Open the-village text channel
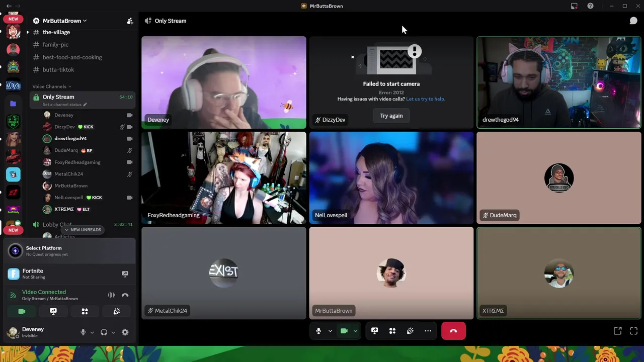 (56, 32)
